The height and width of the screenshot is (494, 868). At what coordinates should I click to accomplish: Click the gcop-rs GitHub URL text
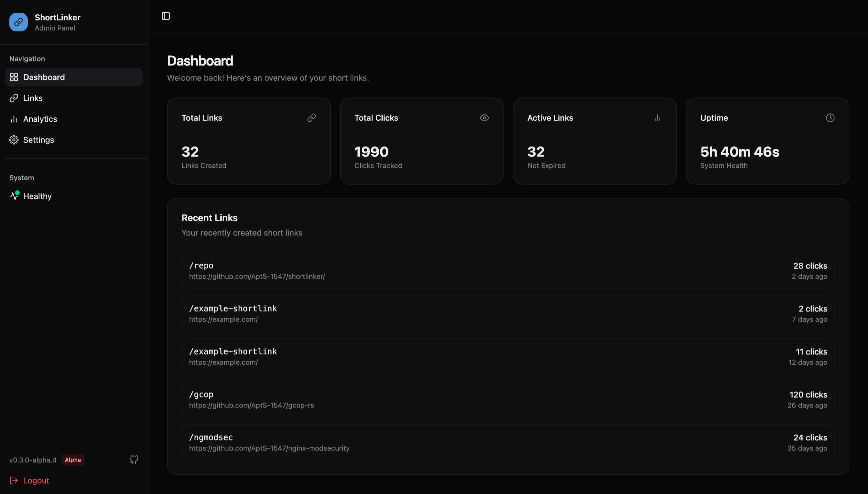tap(251, 405)
